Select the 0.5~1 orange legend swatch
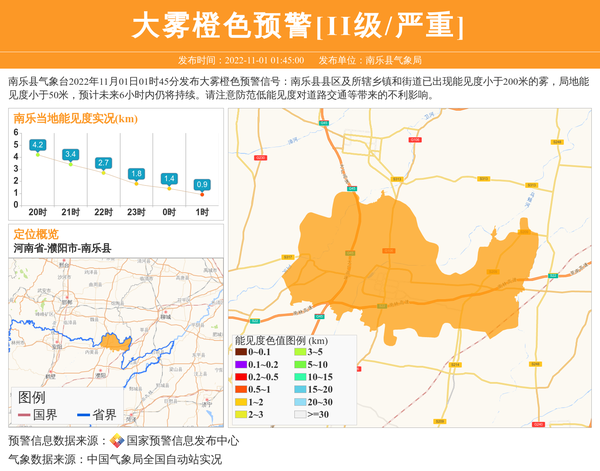Screen dimensions: 600x471 coord(241,389)
